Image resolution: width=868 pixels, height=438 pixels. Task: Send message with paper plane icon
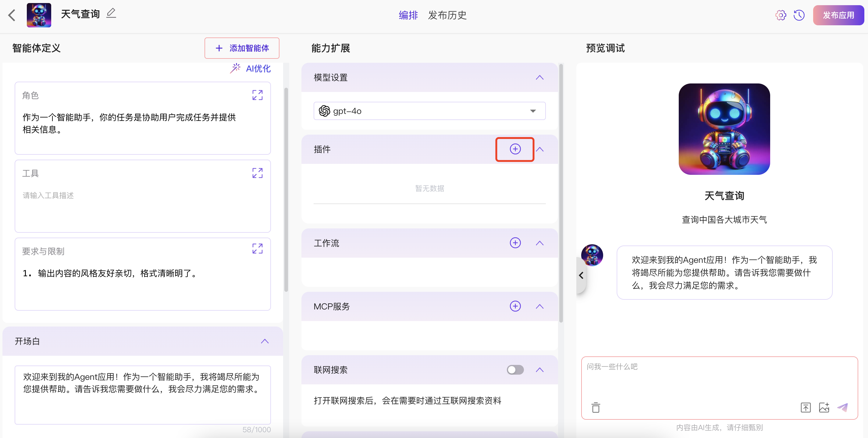(x=842, y=407)
